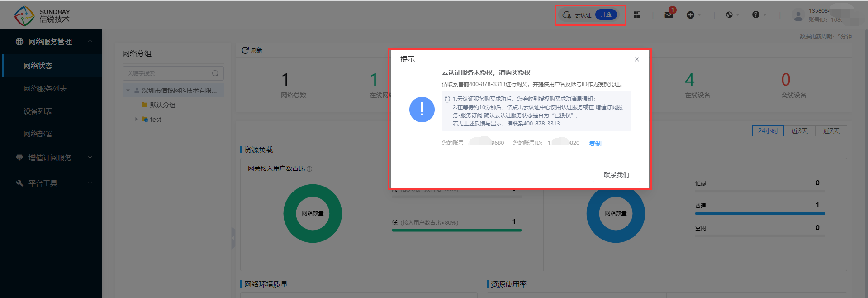Click the help question mark icon

(755, 15)
